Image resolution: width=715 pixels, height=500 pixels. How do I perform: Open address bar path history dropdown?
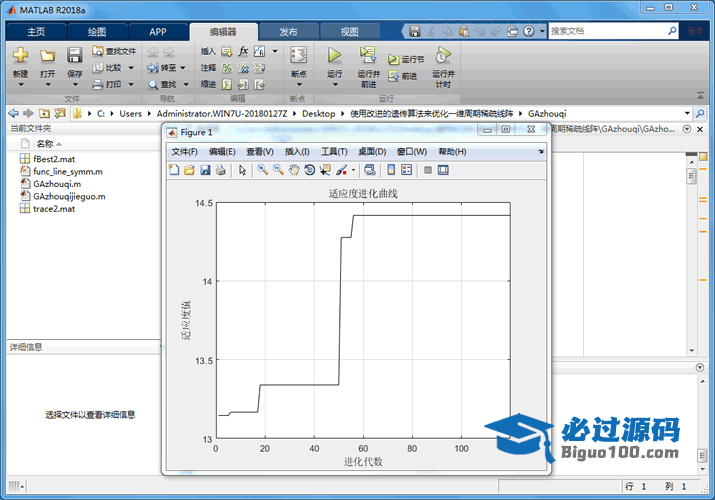coord(687,113)
